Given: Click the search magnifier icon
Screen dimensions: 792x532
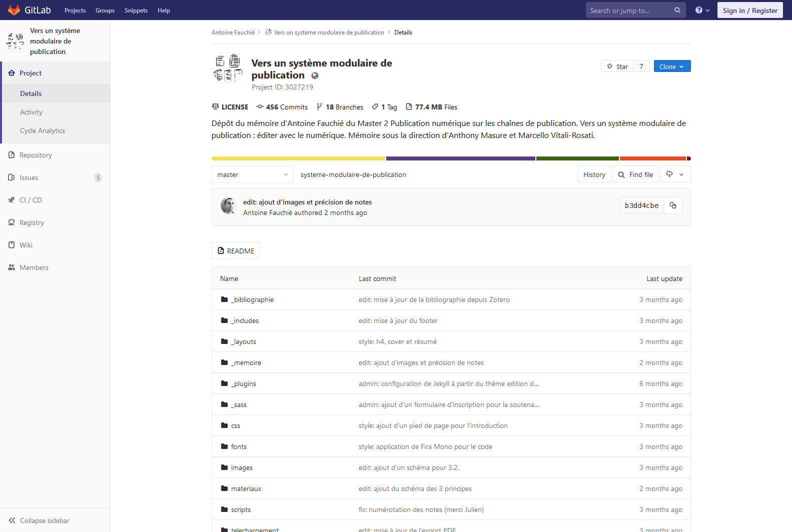Looking at the screenshot, I should pyautogui.click(x=677, y=10).
